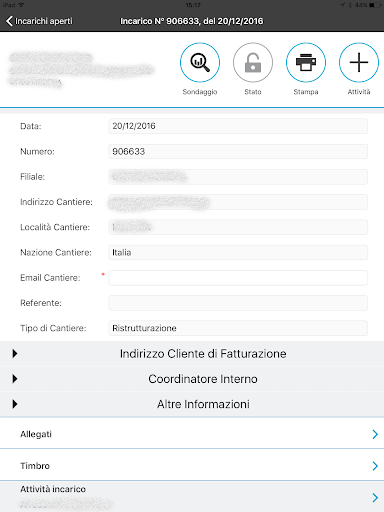Expand Indirizzo Cliente di Fatturazione section
384x512 pixels.
tap(192, 353)
